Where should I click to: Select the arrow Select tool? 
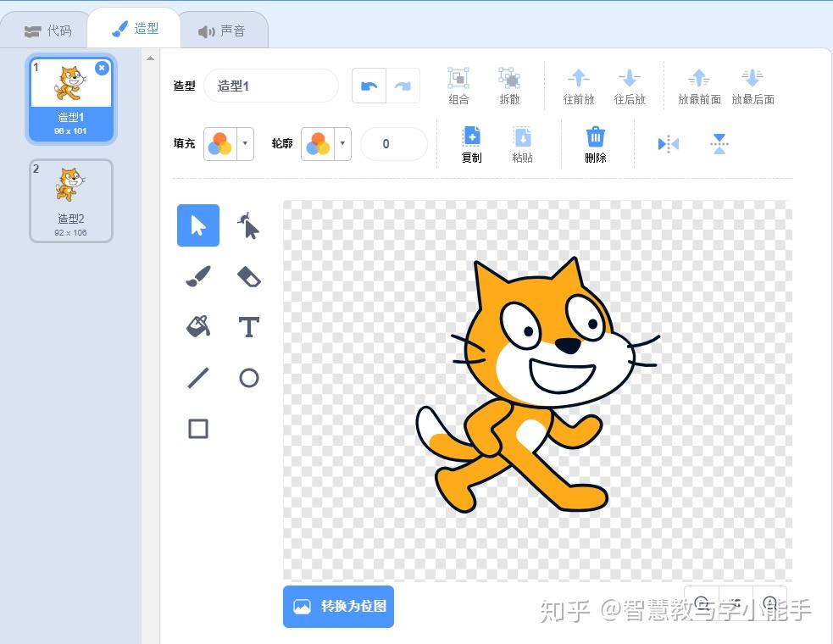197,225
